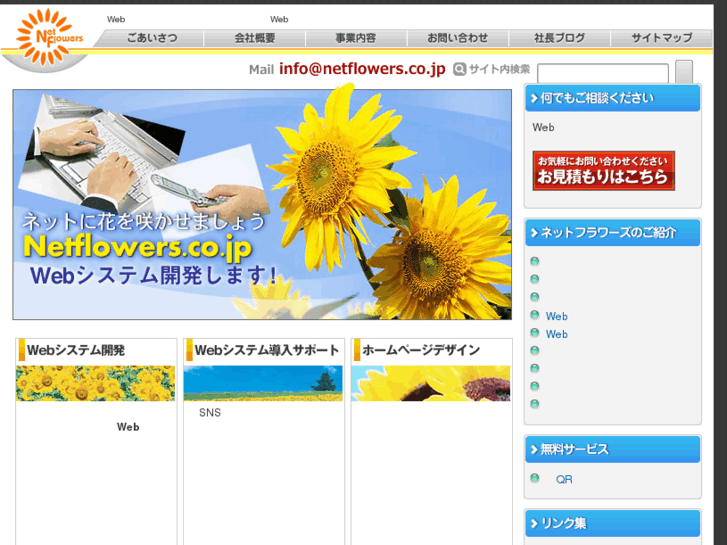Click the sunflower field image under Webシステム開発
This screenshot has height=545, width=727.
point(96,383)
